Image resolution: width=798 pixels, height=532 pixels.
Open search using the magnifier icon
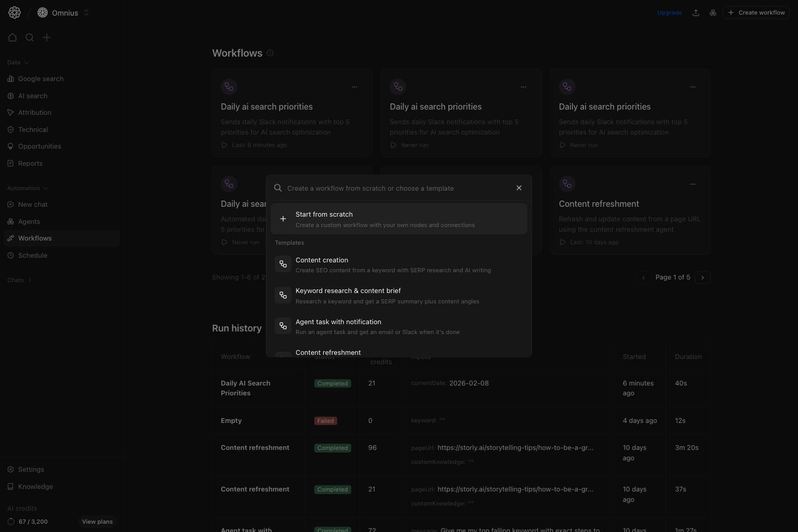pyautogui.click(x=30, y=37)
